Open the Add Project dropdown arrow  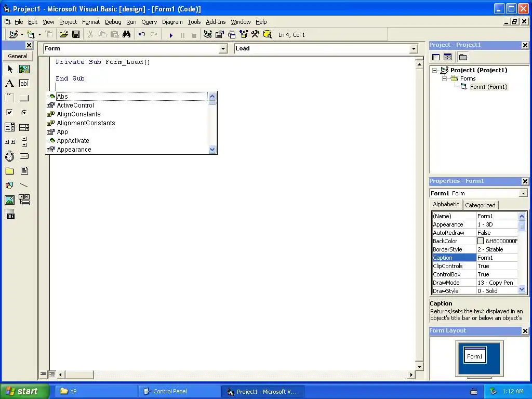[22, 35]
